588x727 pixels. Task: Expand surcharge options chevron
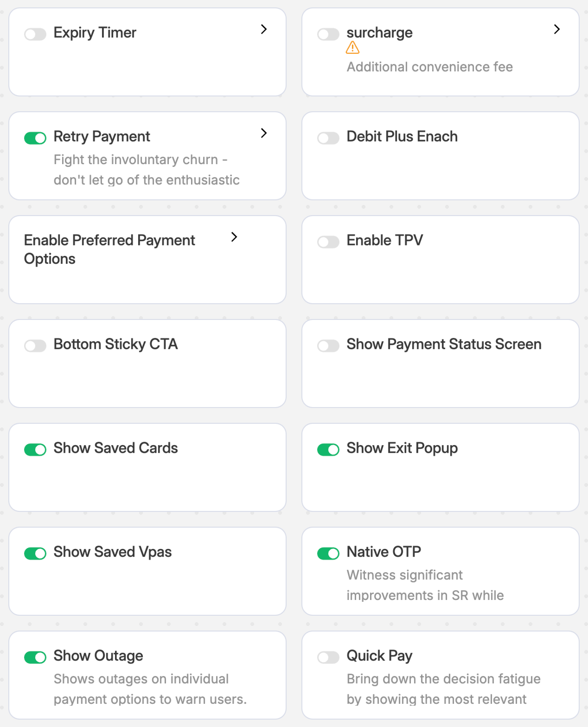point(556,29)
